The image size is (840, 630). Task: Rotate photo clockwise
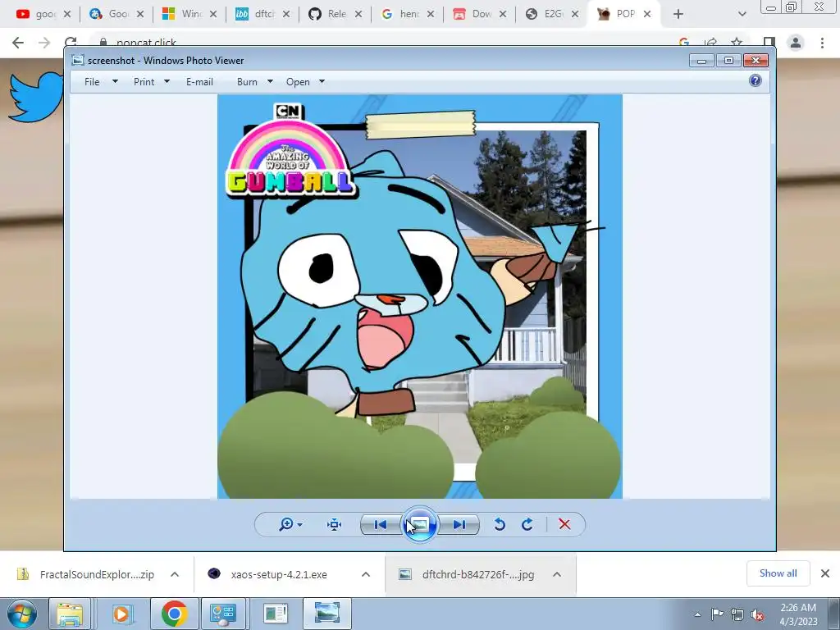click(x=527, y=524)
